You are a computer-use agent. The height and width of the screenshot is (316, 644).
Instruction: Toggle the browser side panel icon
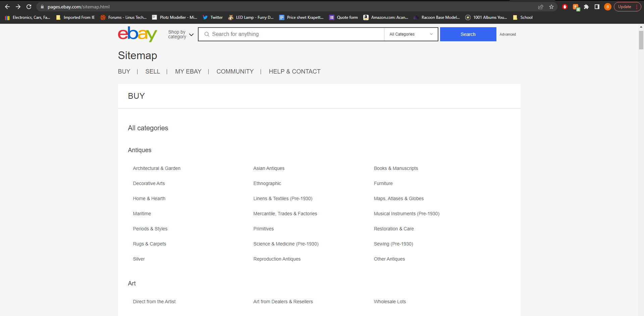tap(597, 7)
